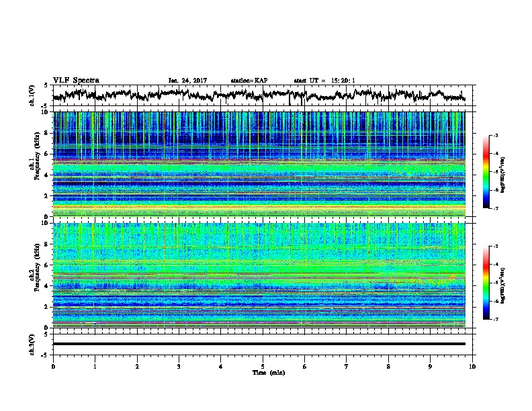The height and width of the screenshot is (411, 532).
Task: Click the '-7' tick on ch.1 colorbar
Action: (496, 208)
